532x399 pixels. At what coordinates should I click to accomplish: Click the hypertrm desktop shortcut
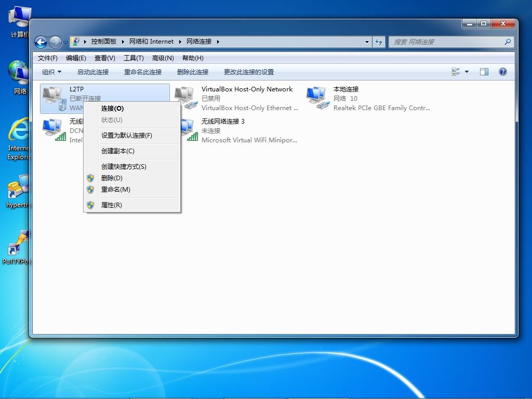pos(18,191)
